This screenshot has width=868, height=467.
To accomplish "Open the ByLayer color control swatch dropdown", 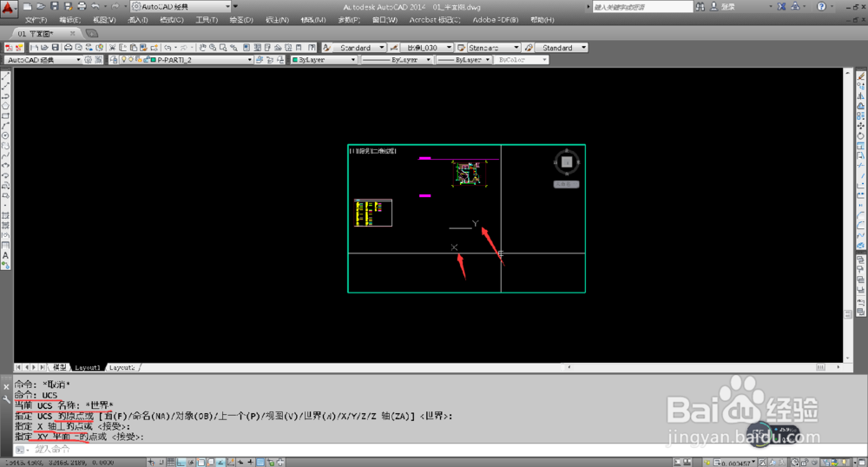I will pyautogui.click(x=324, y=60).
